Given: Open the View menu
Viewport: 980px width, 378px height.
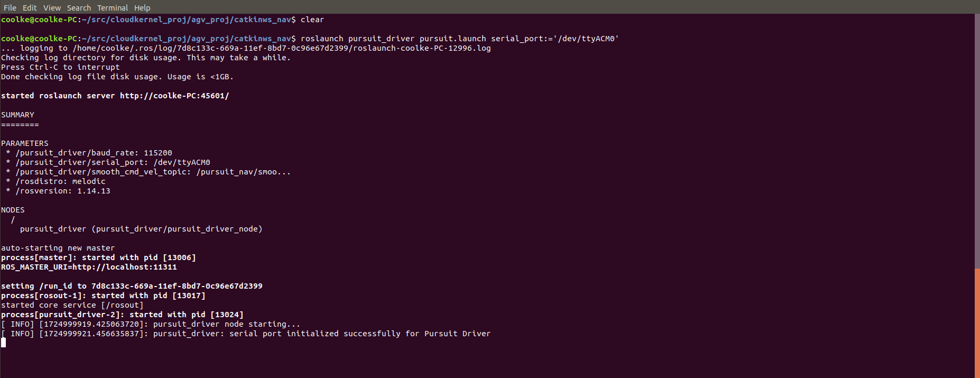Looking at the screenshot, I should (52, 7).
